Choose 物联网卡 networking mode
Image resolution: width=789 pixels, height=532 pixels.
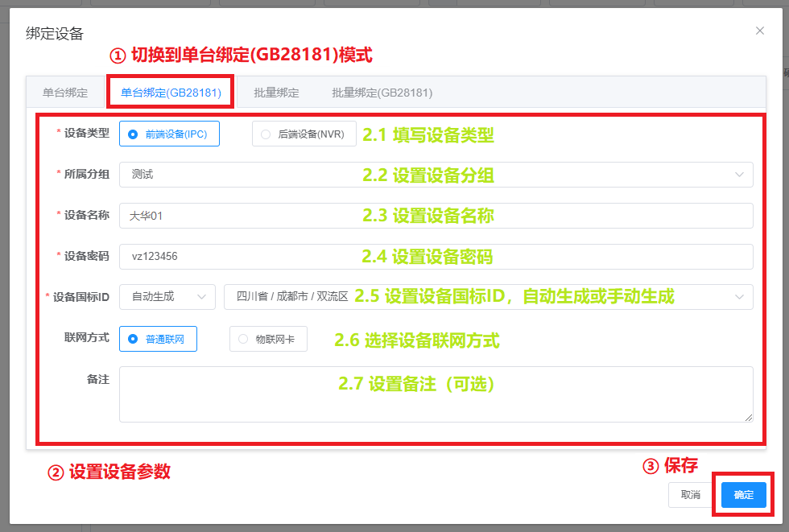pyautogui.click(x=268, y=339)
